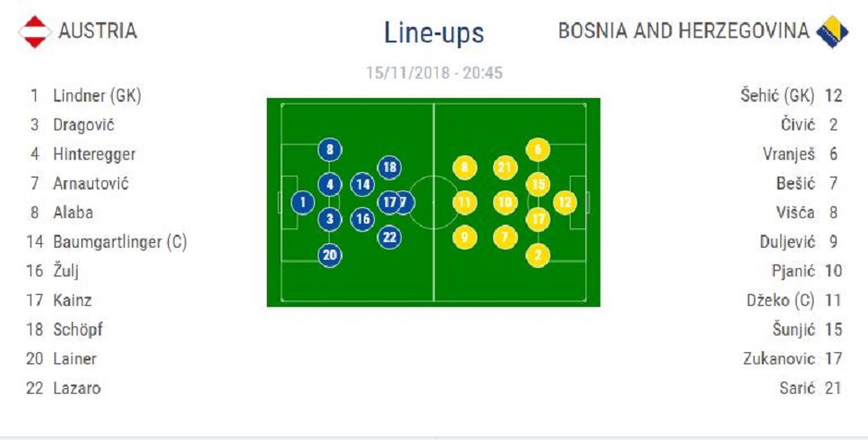
Task: Open Arnautović in the Austria list
Action: tap(90, 183)
